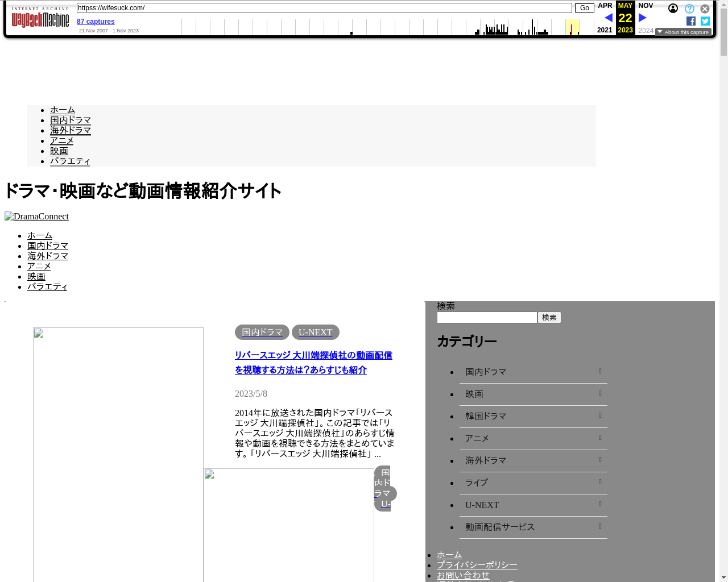Click the 87 captures link

(96, 22)
